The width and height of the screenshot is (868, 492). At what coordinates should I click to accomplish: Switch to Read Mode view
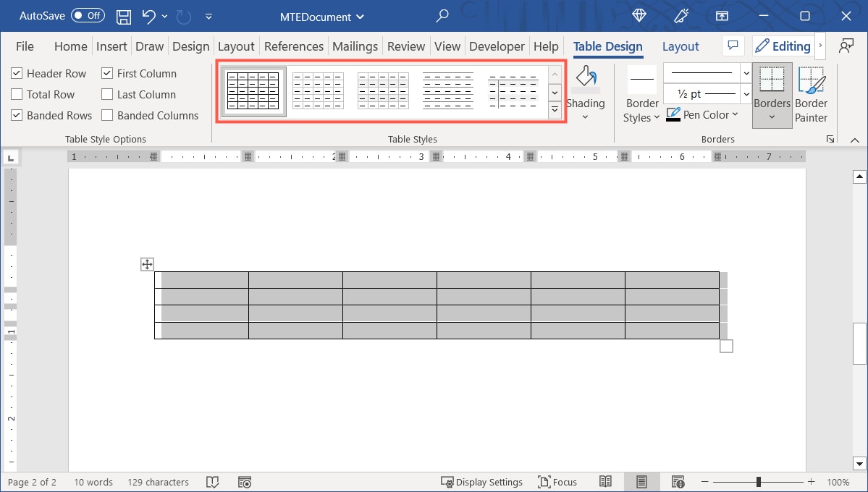pos(605,481)
